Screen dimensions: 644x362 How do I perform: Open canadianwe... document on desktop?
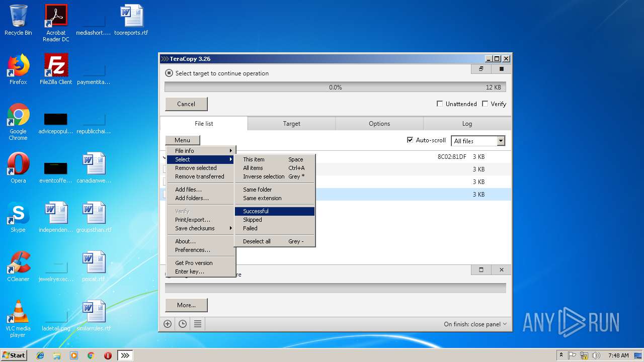pos(94,168)
